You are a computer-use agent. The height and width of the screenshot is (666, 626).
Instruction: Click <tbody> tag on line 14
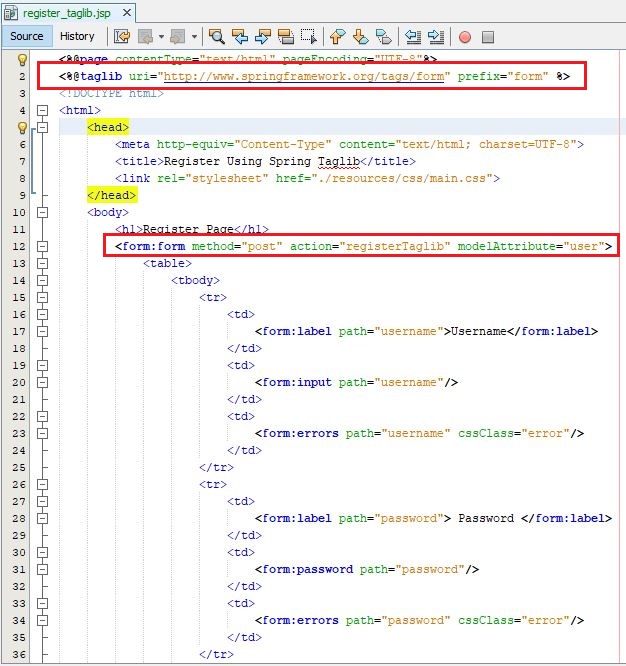tap(195, 280)
